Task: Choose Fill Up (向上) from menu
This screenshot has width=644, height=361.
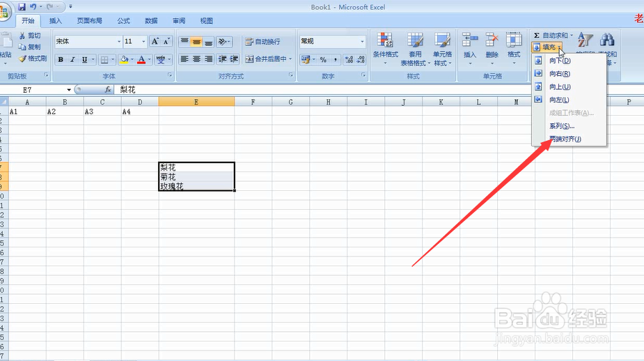Action: tap(569, 86)
